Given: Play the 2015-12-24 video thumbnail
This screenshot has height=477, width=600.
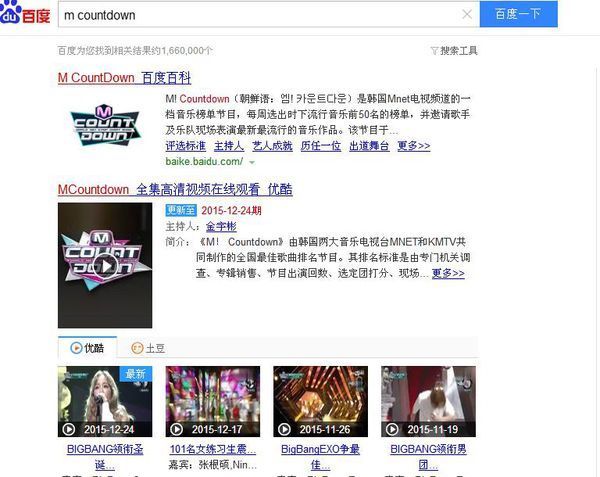Looking at the screenshot, I should (x=105, y=400).
